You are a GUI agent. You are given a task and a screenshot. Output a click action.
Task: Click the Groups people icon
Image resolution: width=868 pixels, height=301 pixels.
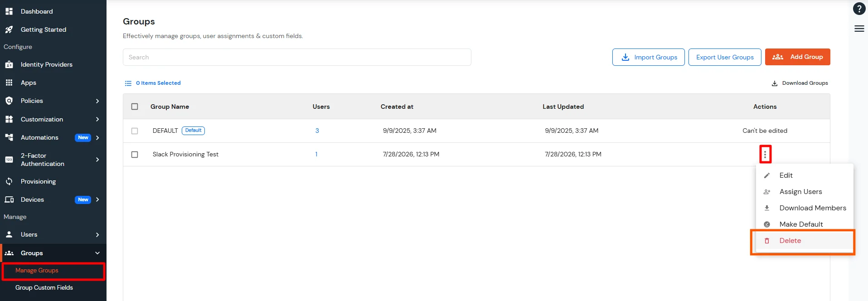pos(9,253)
